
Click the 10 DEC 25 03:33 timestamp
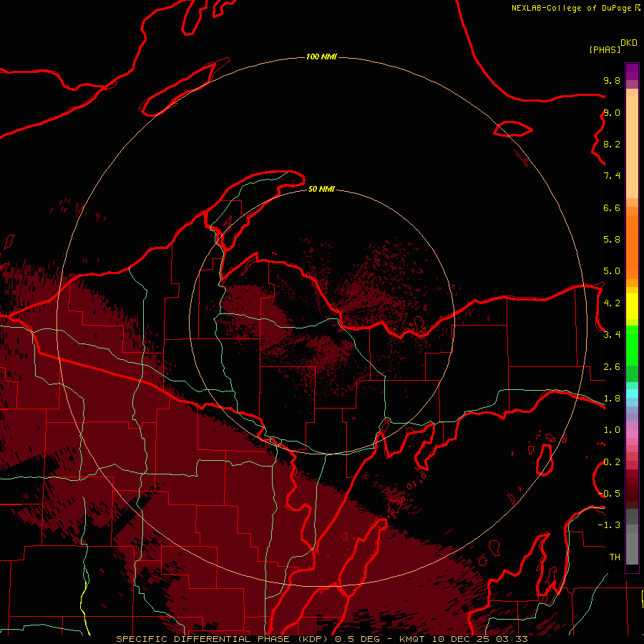click(479, 639)
